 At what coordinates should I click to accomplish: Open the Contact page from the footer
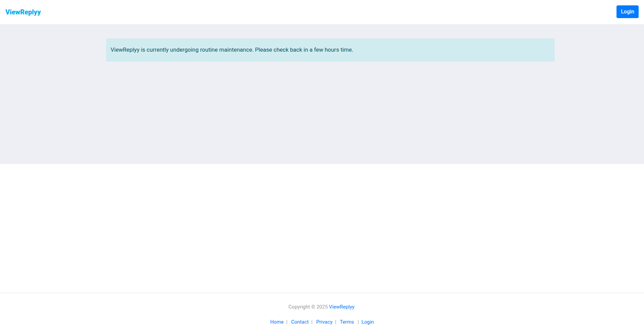[300, 322]
